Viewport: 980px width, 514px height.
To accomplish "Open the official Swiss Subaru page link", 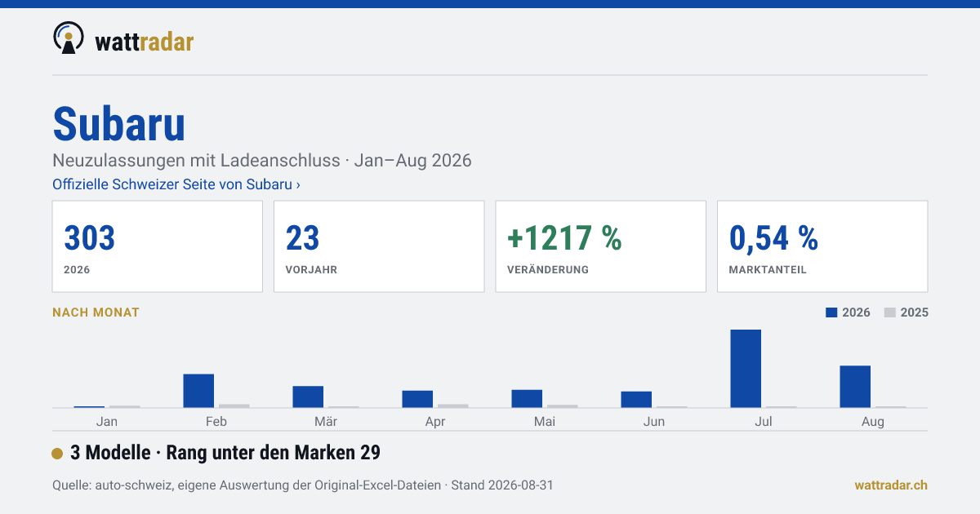I will coord(176,184).
